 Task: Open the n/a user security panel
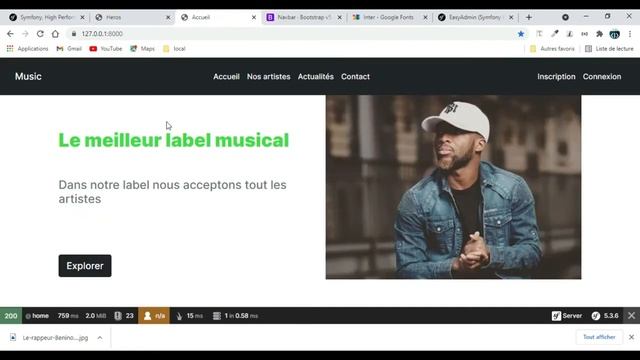click(x=154, y=316)
